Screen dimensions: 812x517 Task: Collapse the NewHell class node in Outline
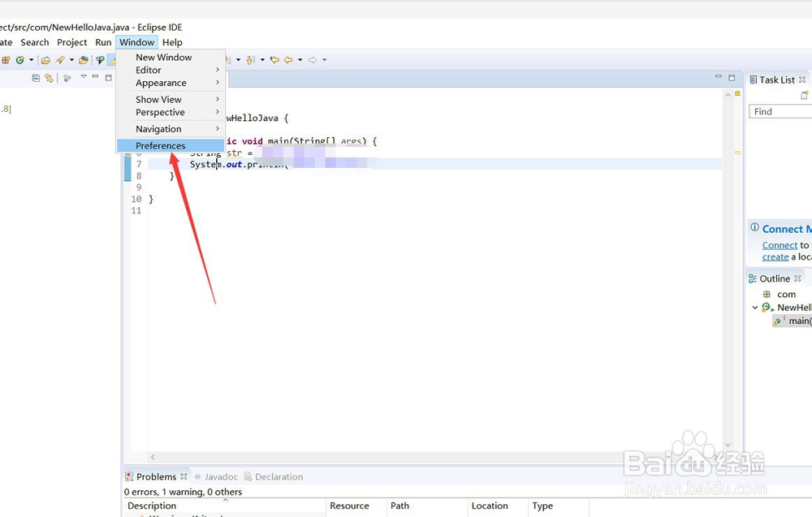coord(755,308)
